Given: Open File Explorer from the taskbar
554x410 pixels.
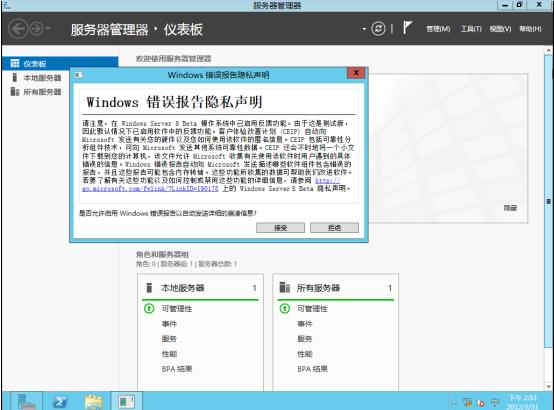Looking at the screenshot, I should (x=94, y=402).
